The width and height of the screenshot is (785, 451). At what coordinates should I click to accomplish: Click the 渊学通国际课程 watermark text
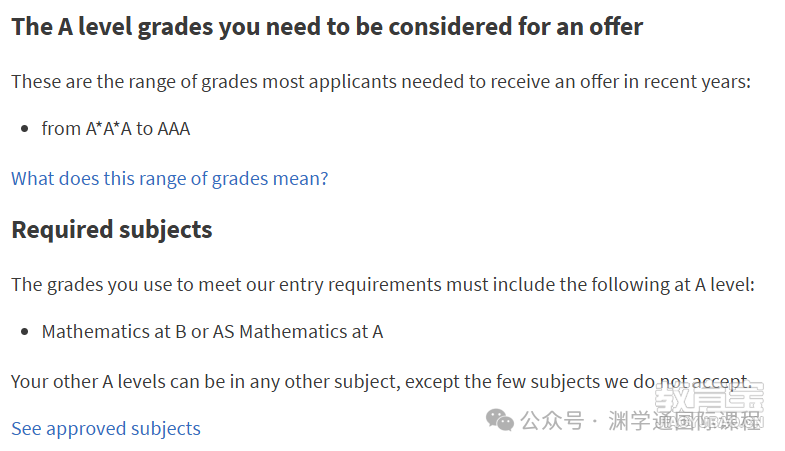(x=684, y=420)
